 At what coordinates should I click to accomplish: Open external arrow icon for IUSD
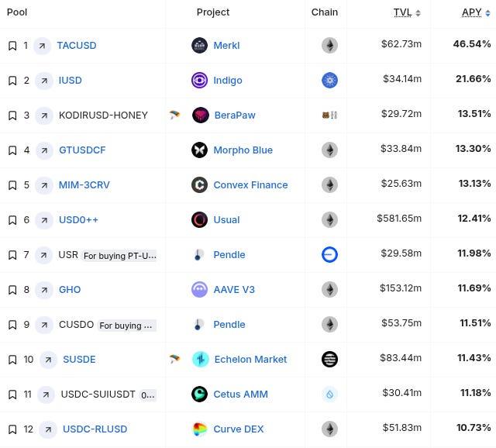click(x=43, y=81)
